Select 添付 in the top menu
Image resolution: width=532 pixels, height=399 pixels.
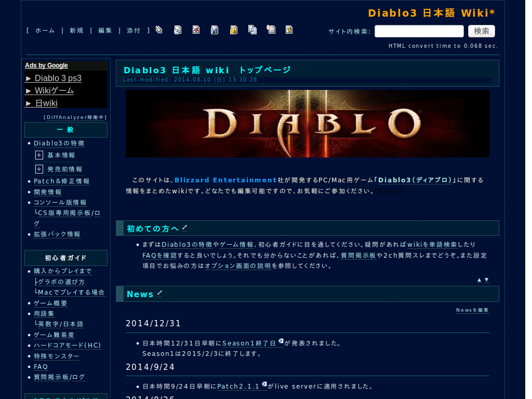tap(134, 31)
